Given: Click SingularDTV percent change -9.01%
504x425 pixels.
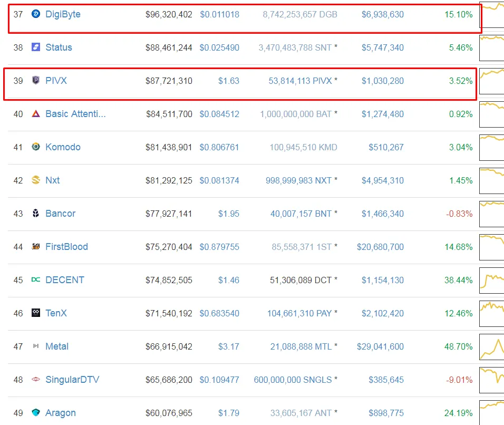Looking at the screenshot, I should (x=459, y=380).
